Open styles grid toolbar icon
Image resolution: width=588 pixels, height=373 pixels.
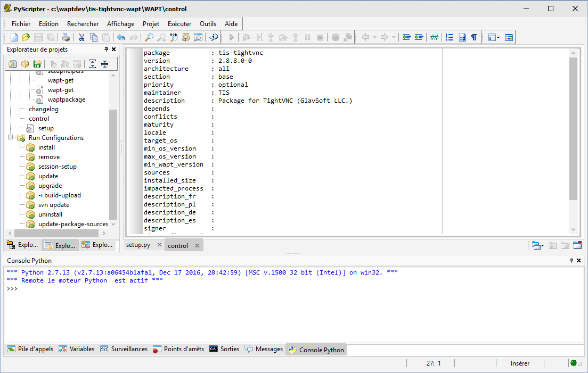point(509,37)
